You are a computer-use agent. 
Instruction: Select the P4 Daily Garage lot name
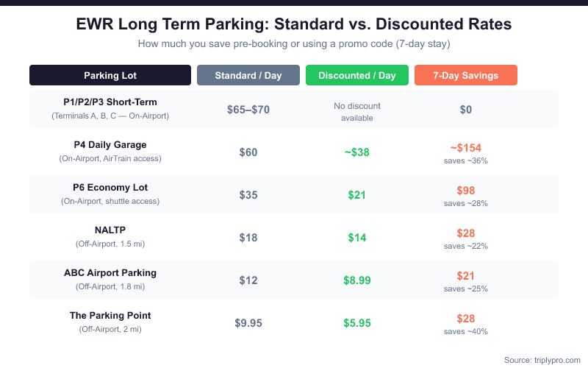(110, 145)
